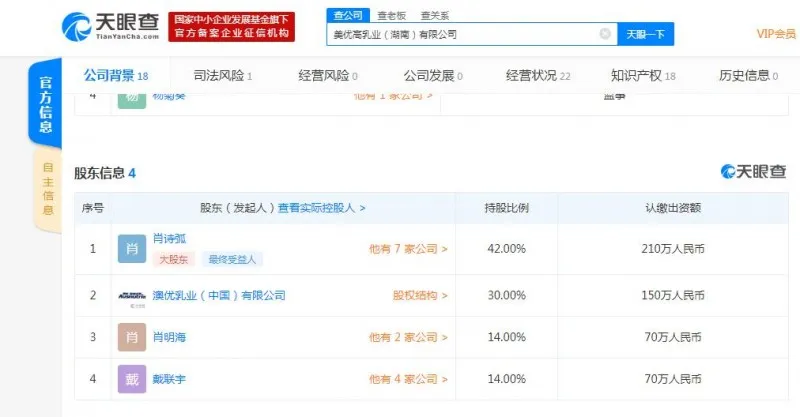Click the 肖诗弧 avatar icon
Screen dimensions: 800x417
(x=132, y=249)
